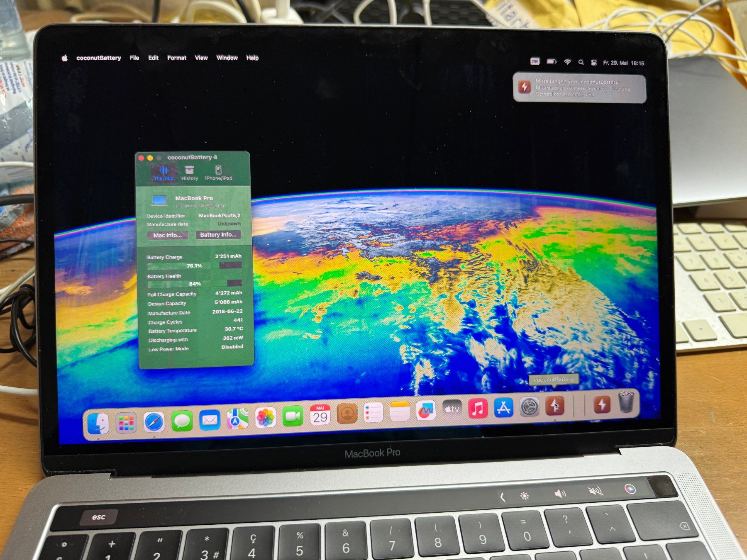Open the Apple menu
This screenshot has height=560, width=747.
[x=65, y=58]
